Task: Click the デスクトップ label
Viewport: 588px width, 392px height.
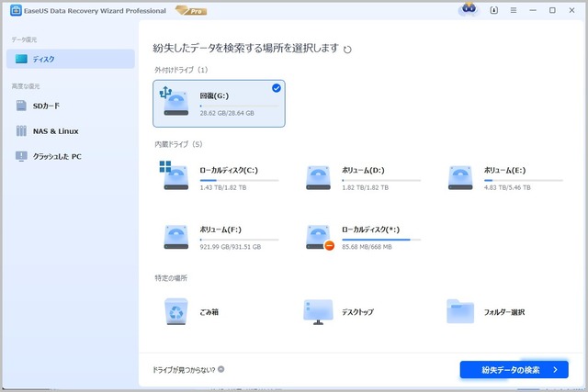Action: (357, 312)
